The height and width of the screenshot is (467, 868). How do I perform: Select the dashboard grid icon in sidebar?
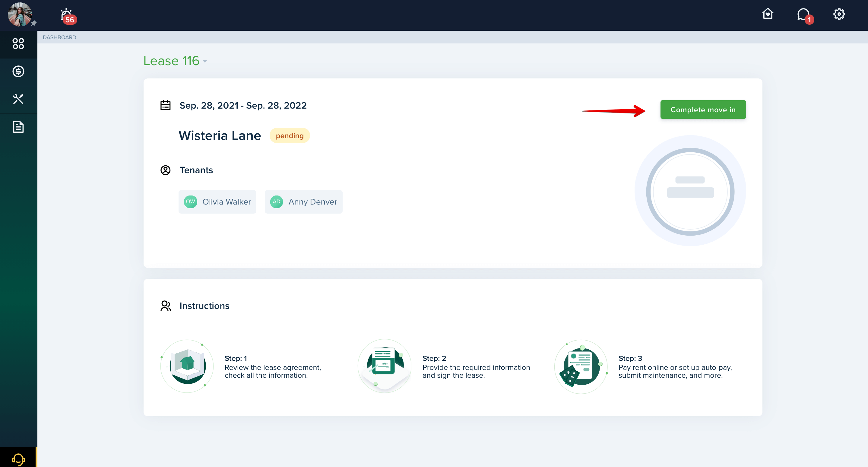[18, 44]
